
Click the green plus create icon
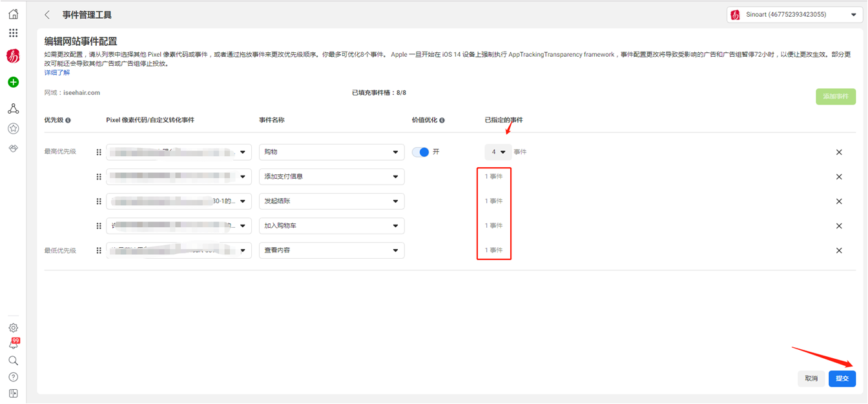(x=13, y=82)
